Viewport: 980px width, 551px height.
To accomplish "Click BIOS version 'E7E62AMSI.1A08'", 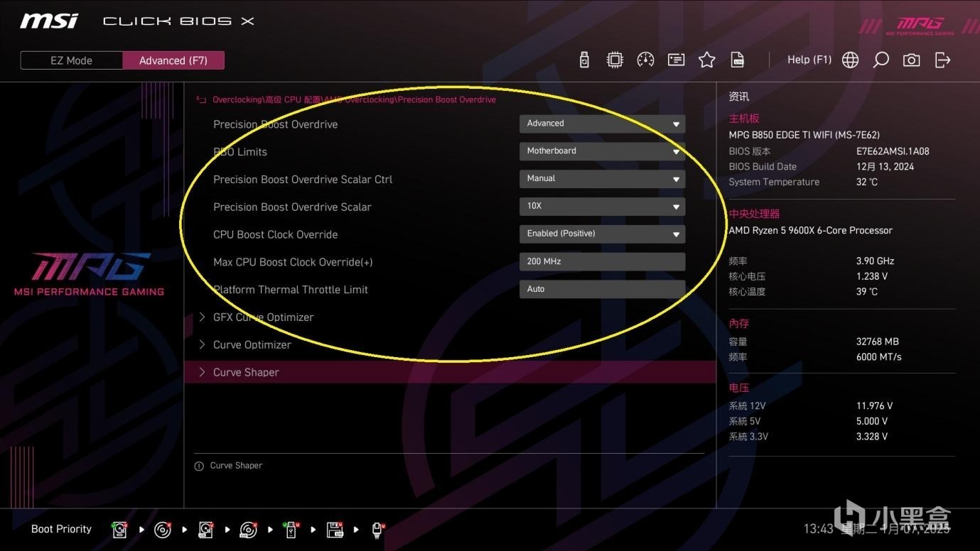I will [893, 151].
